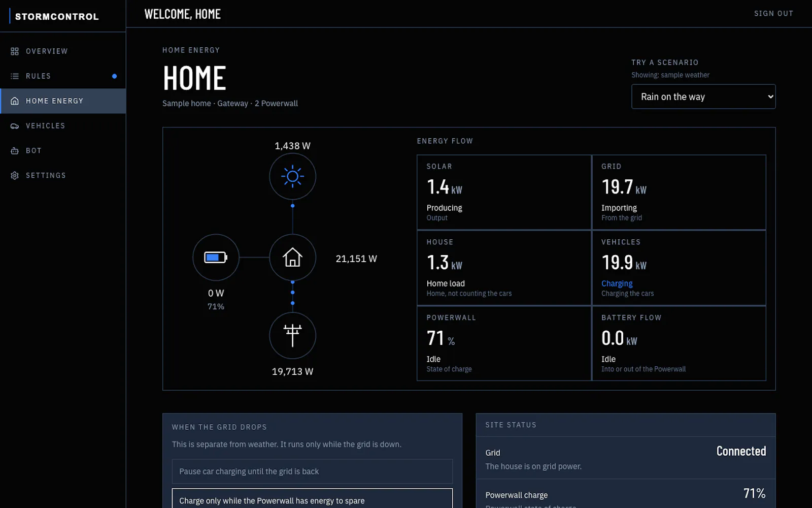The width and height of the screenshot is (812, 508).
Task: Click the solar sun node in flow diagram
Action: (292, 176)
